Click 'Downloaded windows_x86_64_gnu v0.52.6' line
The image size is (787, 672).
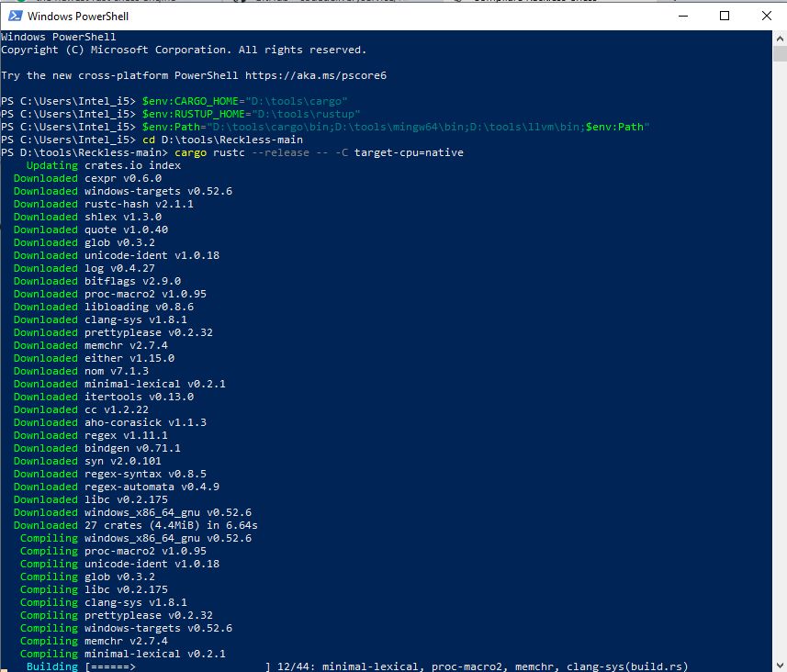point(132,512)
